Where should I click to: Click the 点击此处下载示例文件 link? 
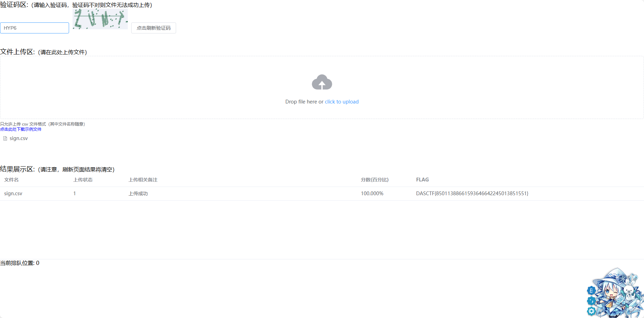(x=21, y=129)
